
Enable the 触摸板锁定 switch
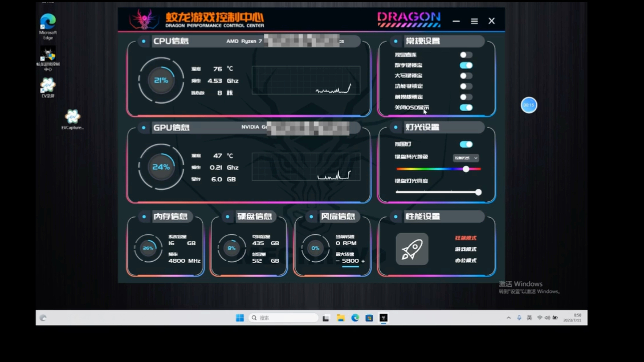pyautogui.click(x=466, y=97)
